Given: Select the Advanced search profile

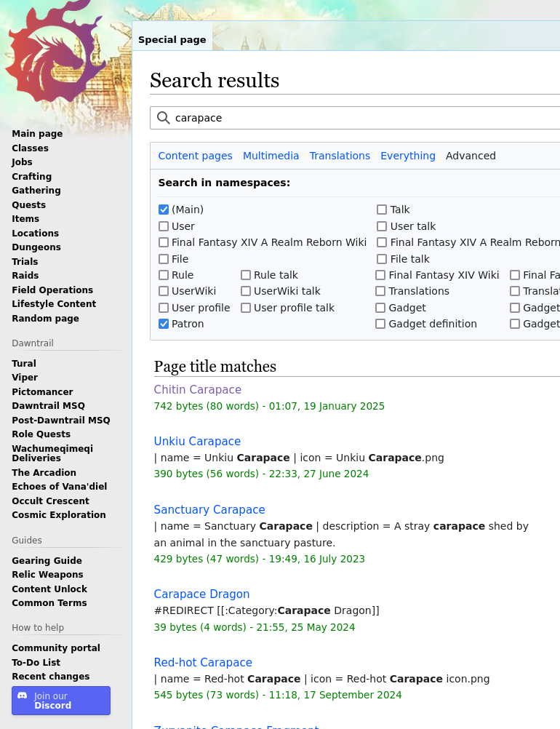Looking at the screenshot, I should [x=471, y=156].
